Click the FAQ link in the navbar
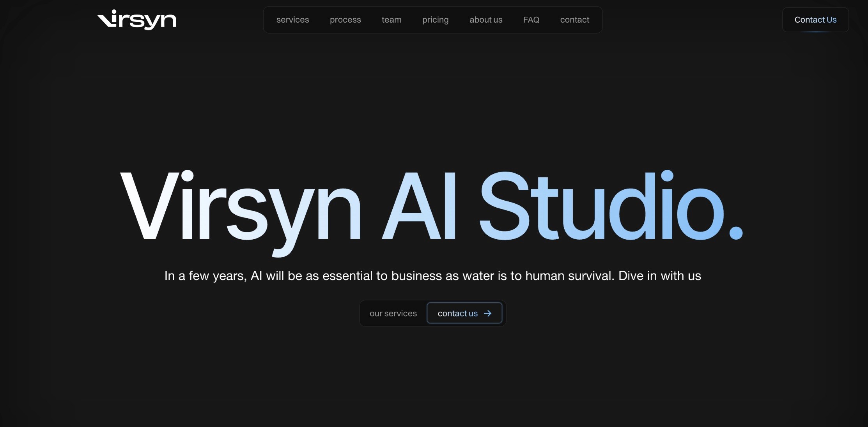868x427 pixels. click(531, 19)
